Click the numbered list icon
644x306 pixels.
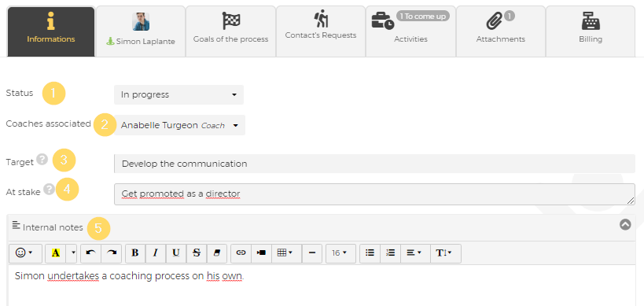point(391,253)
